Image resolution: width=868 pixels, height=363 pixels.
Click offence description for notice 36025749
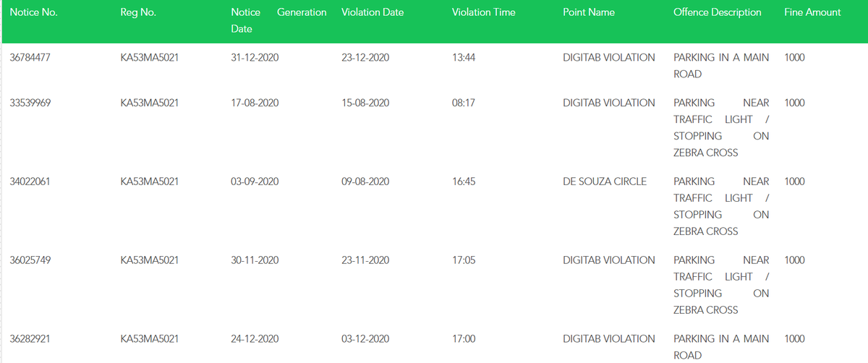click(721, 286)
